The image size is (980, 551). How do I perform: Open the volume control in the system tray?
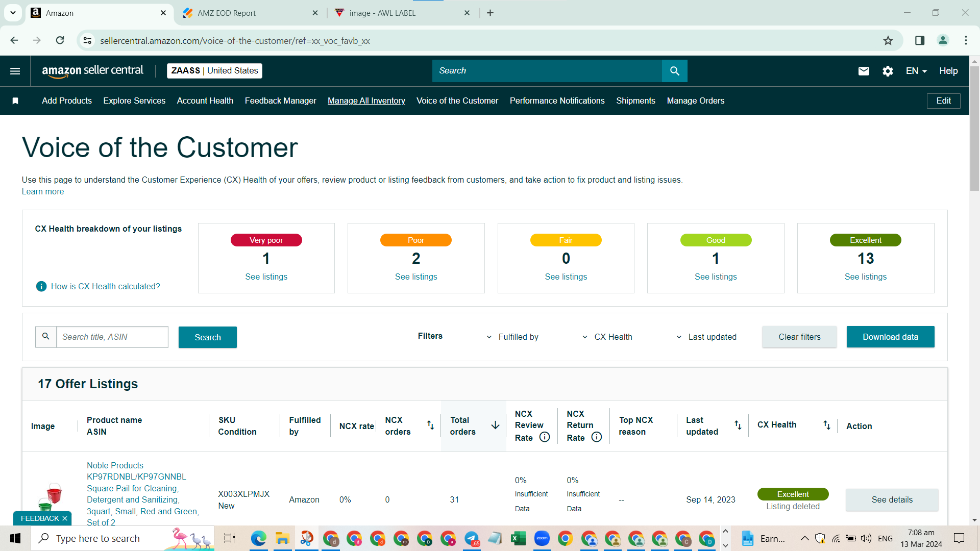(x=866, y=538)
